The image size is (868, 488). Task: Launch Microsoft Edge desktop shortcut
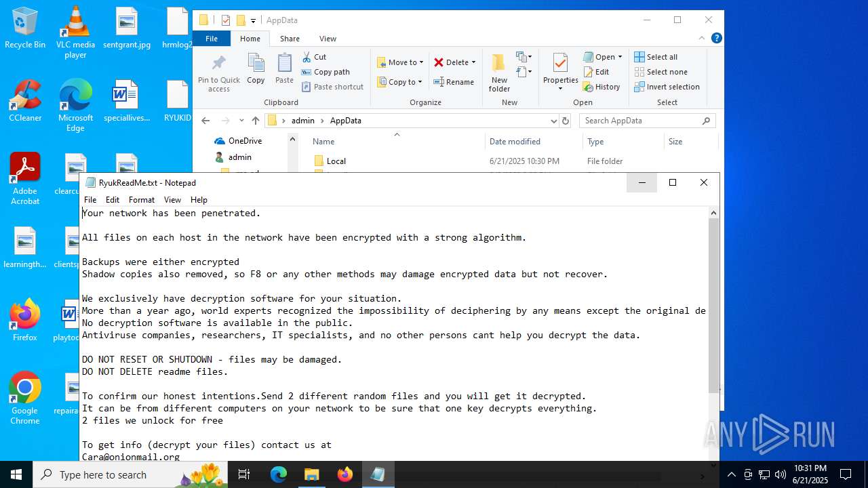point(75,106)
